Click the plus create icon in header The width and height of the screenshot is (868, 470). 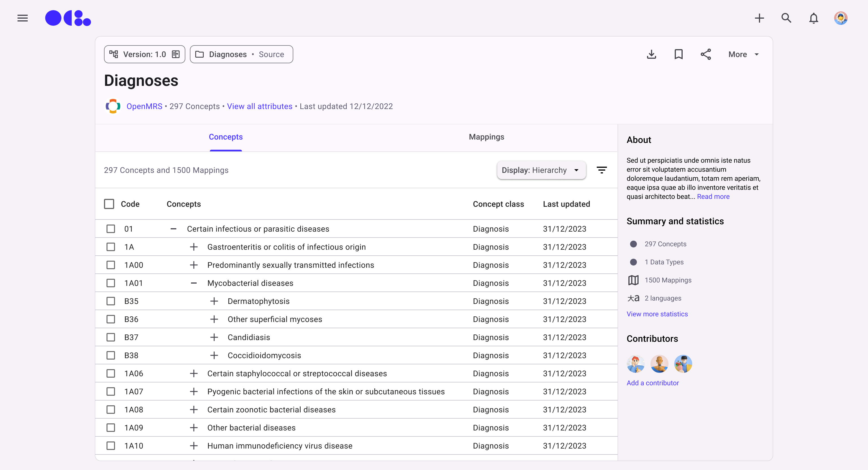point(759,18)
